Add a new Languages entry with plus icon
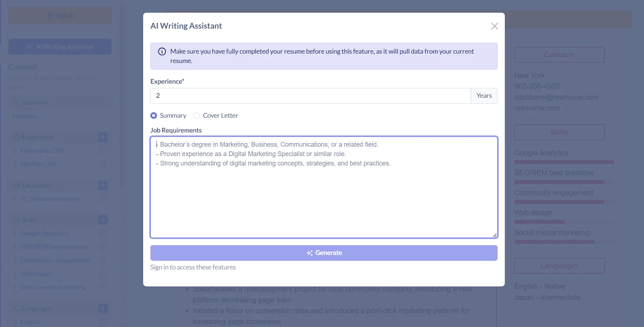Image resolution: width=644 pixels, height=327 pixels. tap(103, 309)
